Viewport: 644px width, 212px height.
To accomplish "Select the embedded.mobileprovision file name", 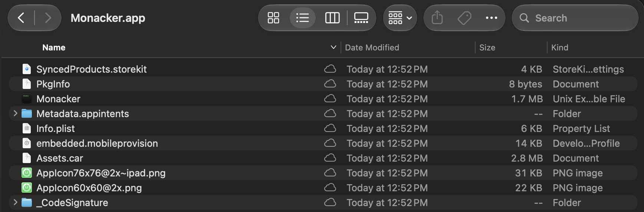I will (97, 143).
